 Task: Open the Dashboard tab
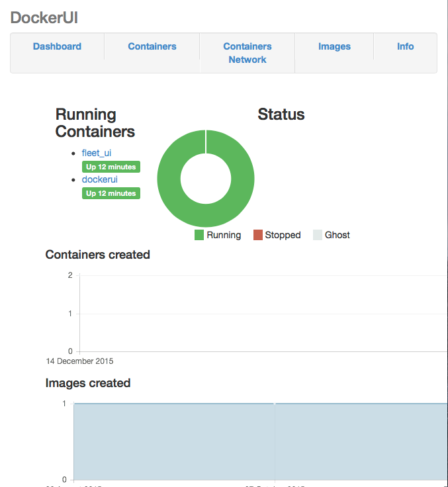(57, 46)
